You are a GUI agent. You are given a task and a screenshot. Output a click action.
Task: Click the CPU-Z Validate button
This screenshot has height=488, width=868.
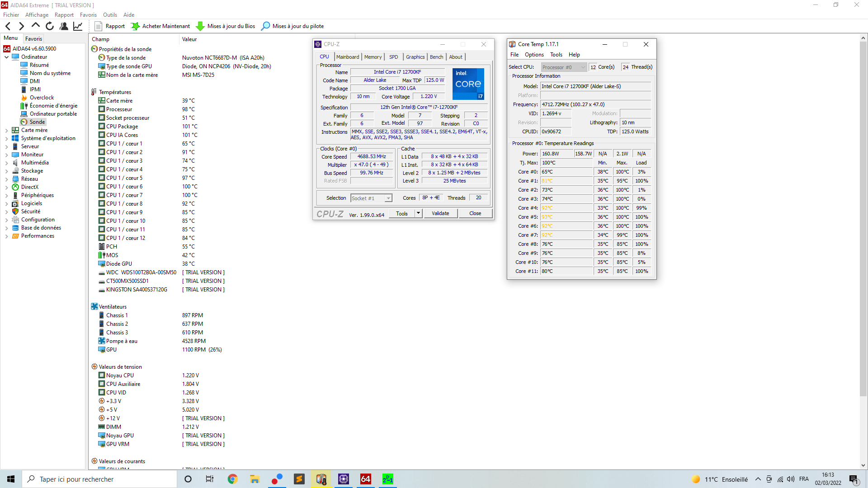point(440,213)
